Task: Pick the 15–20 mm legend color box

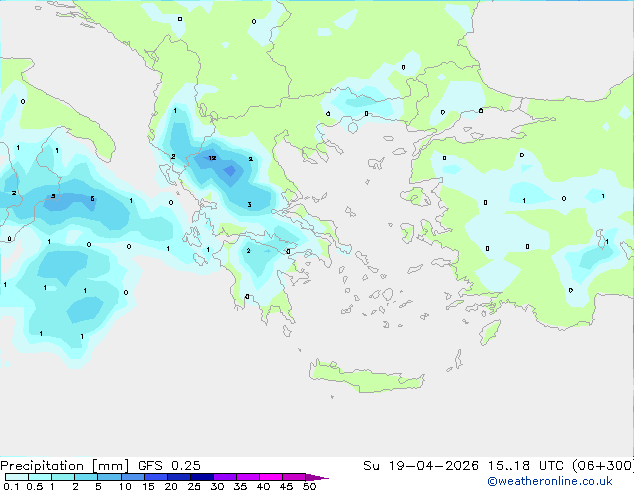Action: (x=155, y=477)
